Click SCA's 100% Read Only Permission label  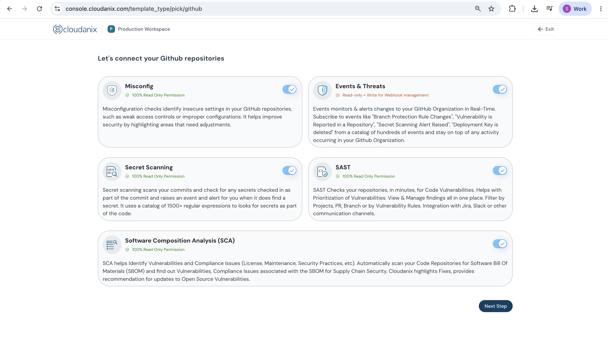click(x=158, y=249)
